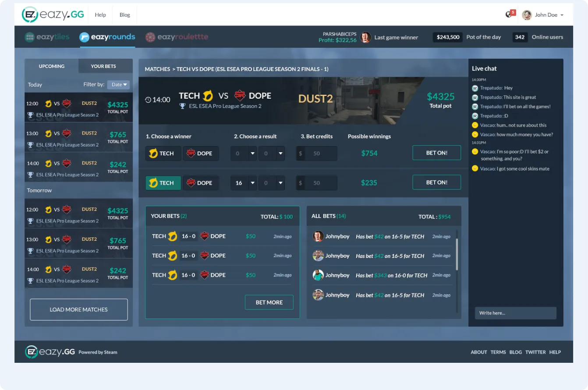Expand the Date filter dropdown

click(118, 85)
